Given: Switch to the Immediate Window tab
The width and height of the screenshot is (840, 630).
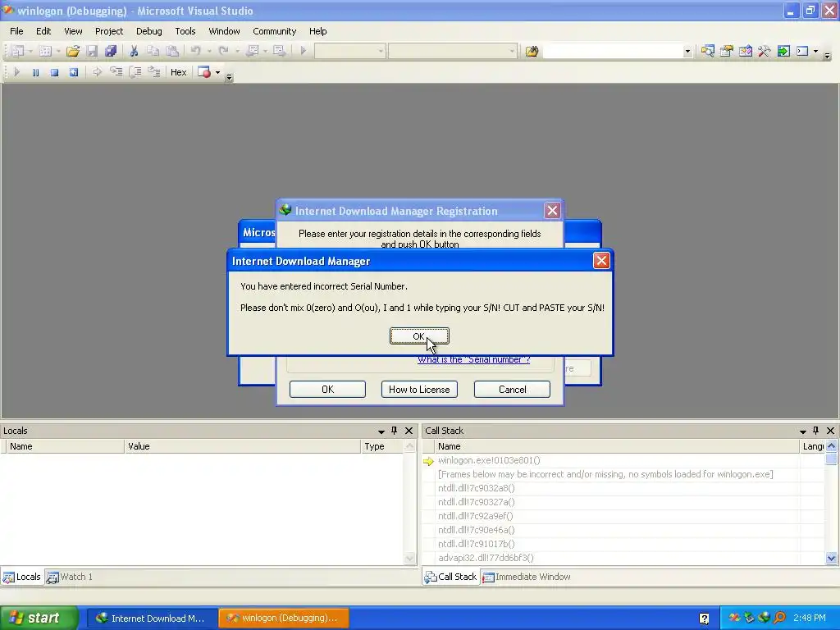Looking at the screenshot, I should point(526,577).
